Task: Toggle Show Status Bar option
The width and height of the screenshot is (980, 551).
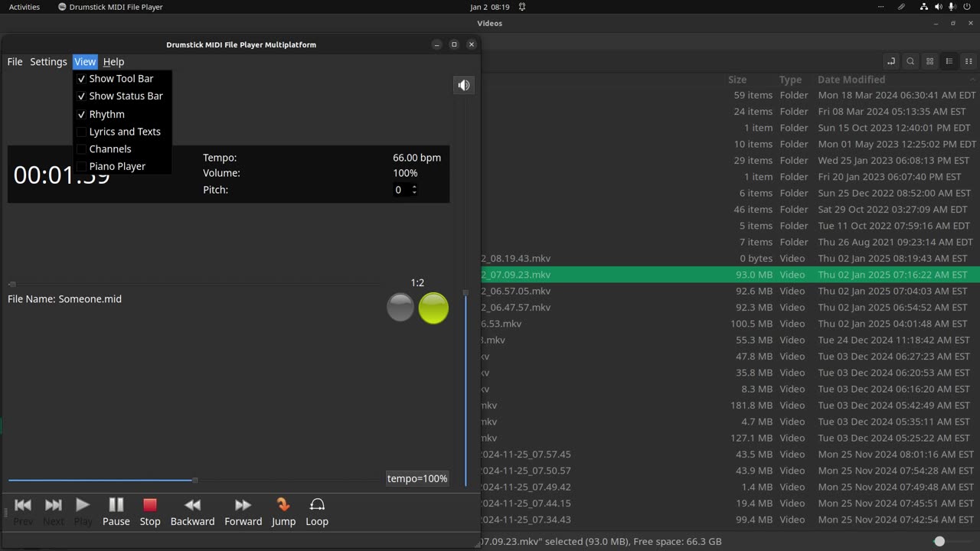Action: pyautogui.click(x=122, y=96)
